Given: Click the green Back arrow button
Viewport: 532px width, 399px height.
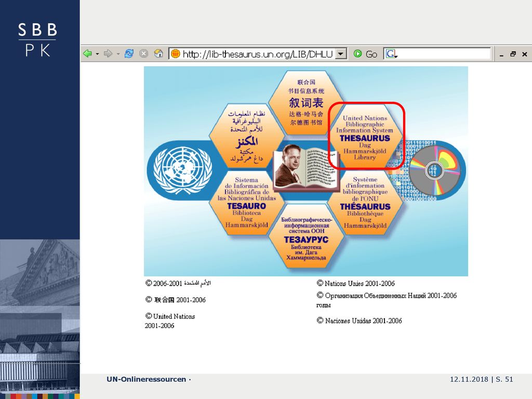Looking at the screenshot, I should click(87, 54).
